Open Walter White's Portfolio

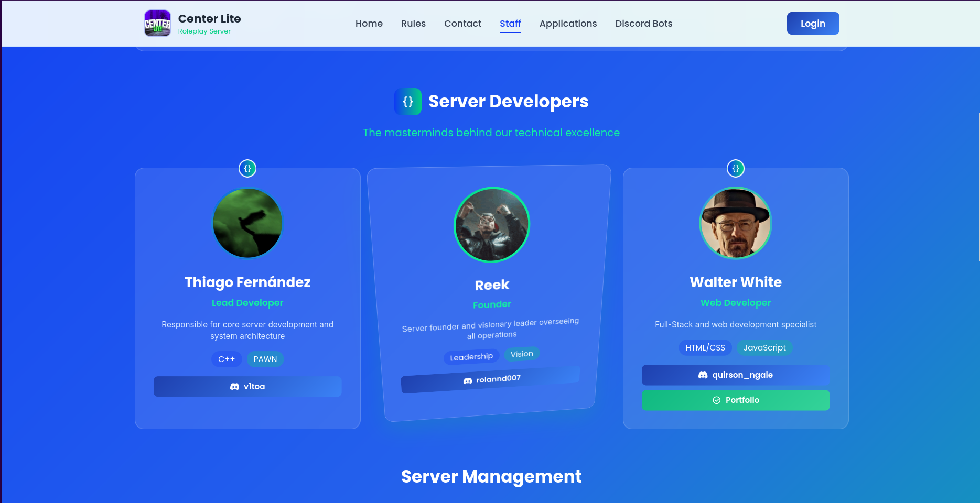[735, 400]
